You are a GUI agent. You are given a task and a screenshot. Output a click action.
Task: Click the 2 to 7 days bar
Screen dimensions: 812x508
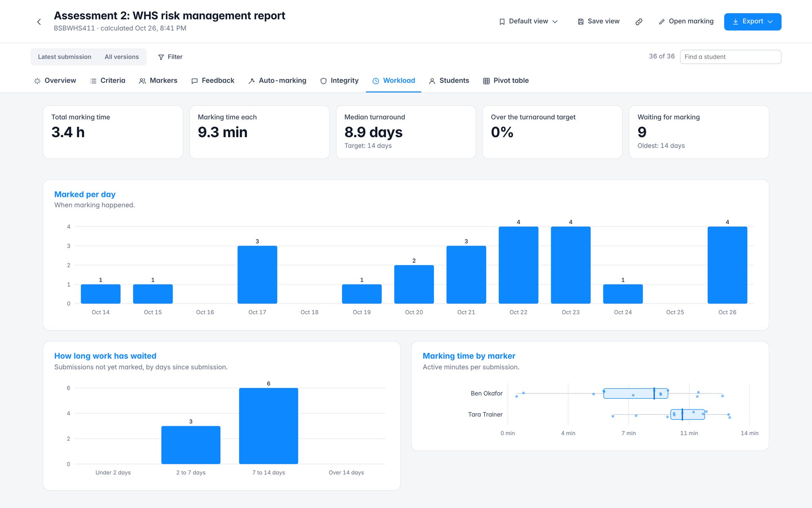point(191,445)
